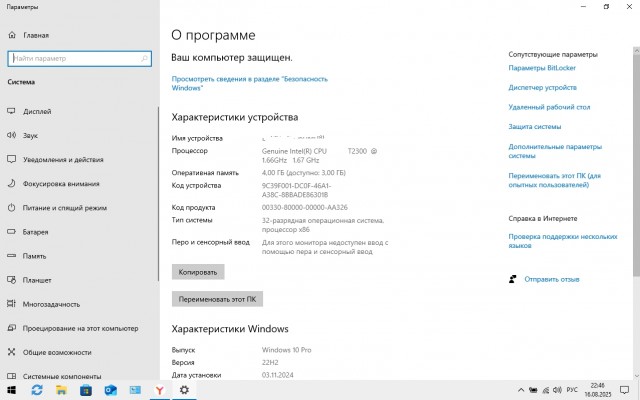Select device ID 9C39F001-DC0F-46A1
Image resolution: width=640 pixels, height=400 pixels.
[x=296, y=190]
